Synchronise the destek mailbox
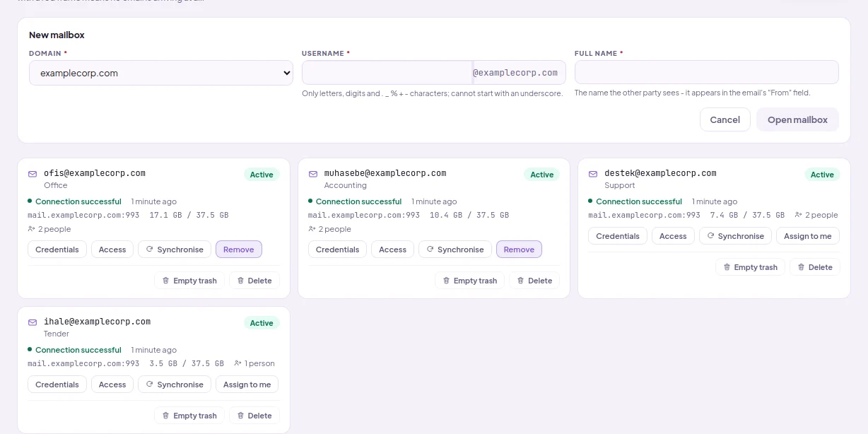868x434 pixels. (x=735, y=236)
